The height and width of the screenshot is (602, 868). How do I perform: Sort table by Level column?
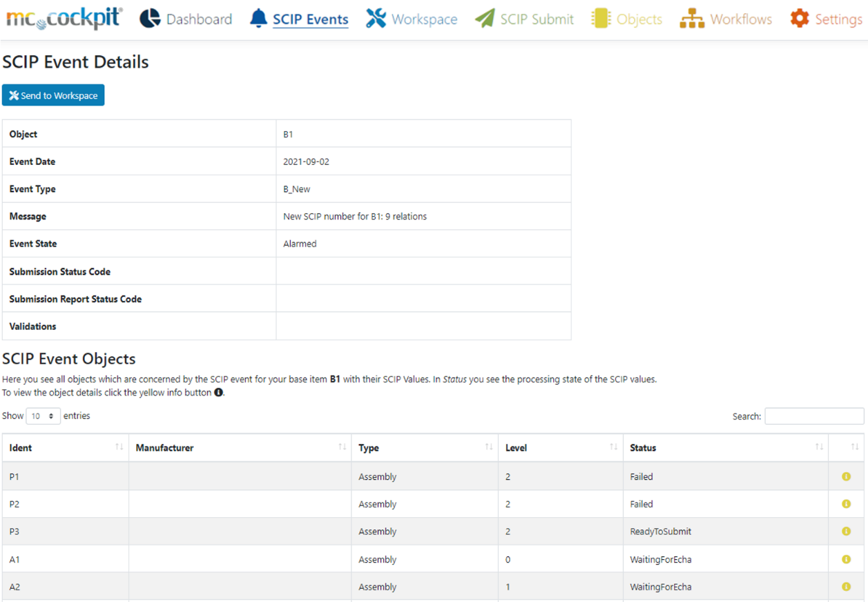tap(560, 447)
